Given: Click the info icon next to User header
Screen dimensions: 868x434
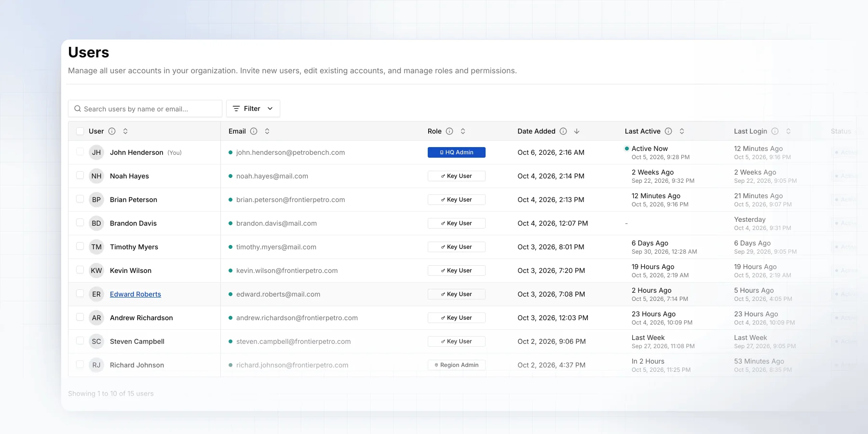Looking at the screenshot, I should (x=112, y=131).
